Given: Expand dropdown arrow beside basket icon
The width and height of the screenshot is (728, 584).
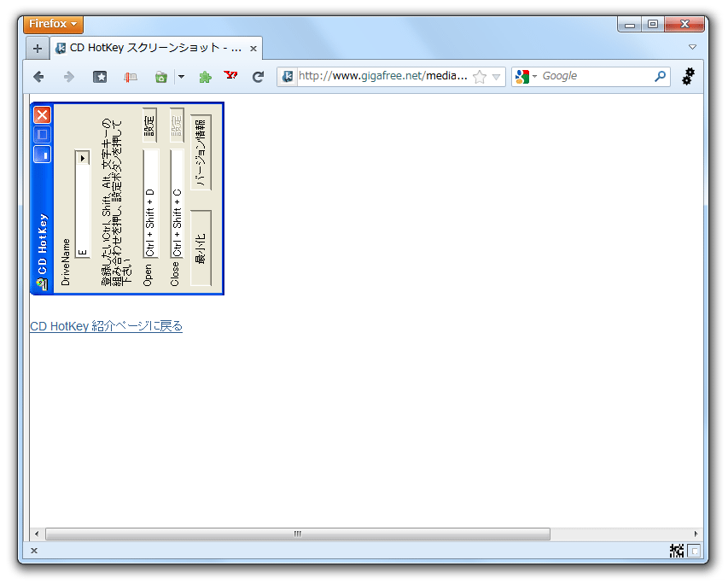Looking at the screenshot, I should pyautogui.click(x=181, y=77).
